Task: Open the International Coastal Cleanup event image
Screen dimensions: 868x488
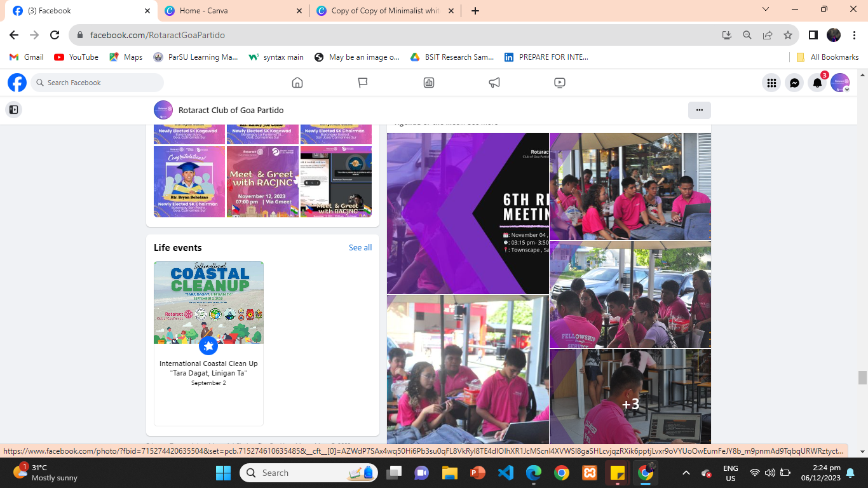Action: [208, 302]
